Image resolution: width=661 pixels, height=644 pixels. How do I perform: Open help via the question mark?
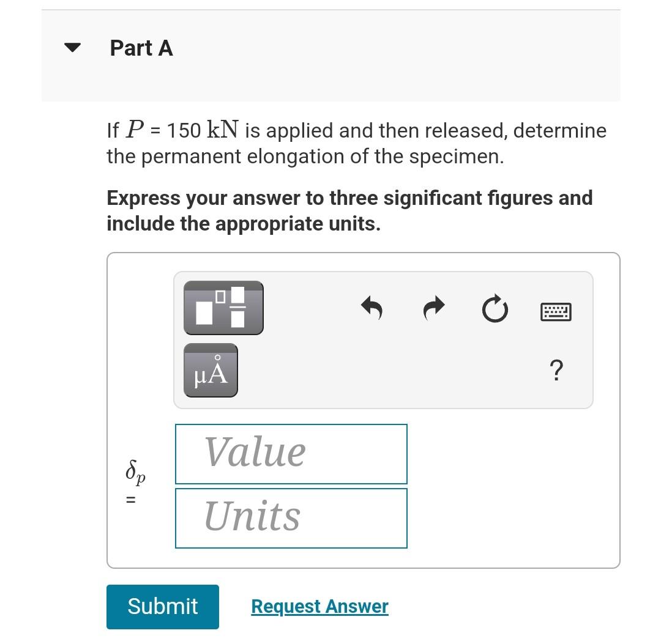click(x=556, y=370)
